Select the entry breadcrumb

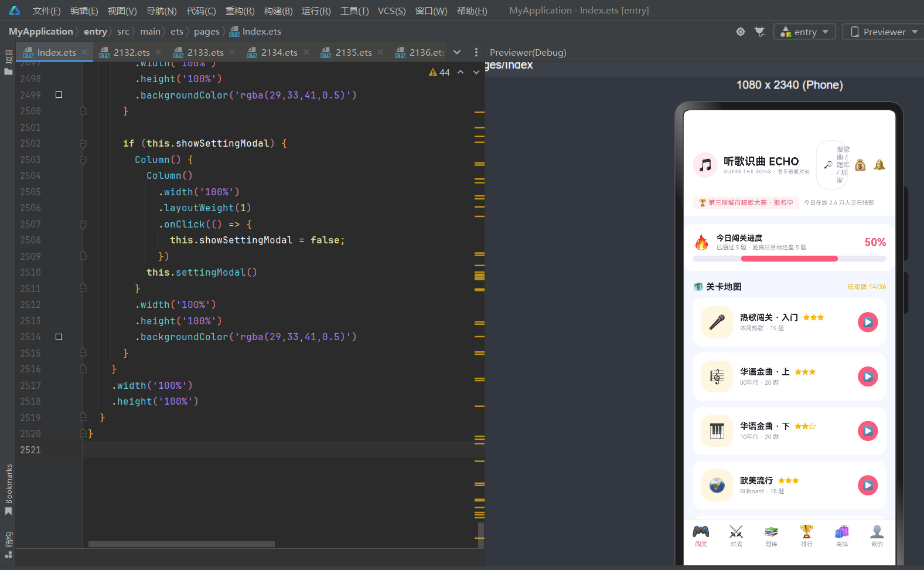(x=95, y=32)
